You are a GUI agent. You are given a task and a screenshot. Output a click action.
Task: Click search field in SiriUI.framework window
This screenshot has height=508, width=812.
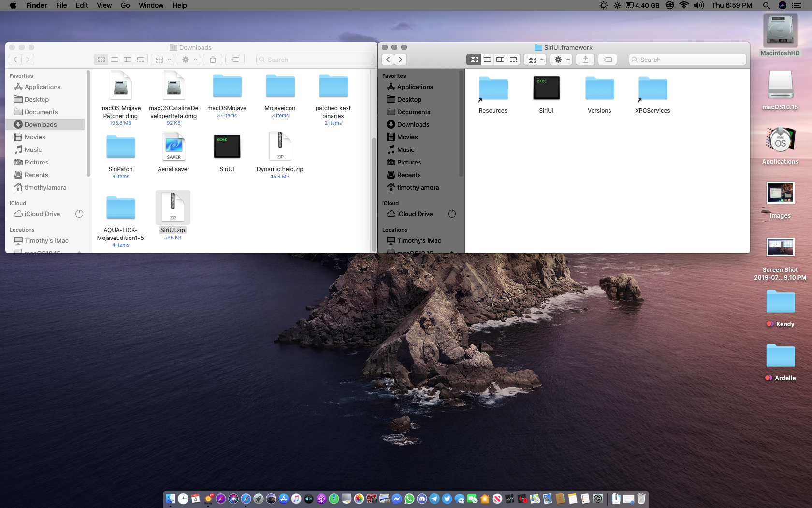tap(687, 60)
